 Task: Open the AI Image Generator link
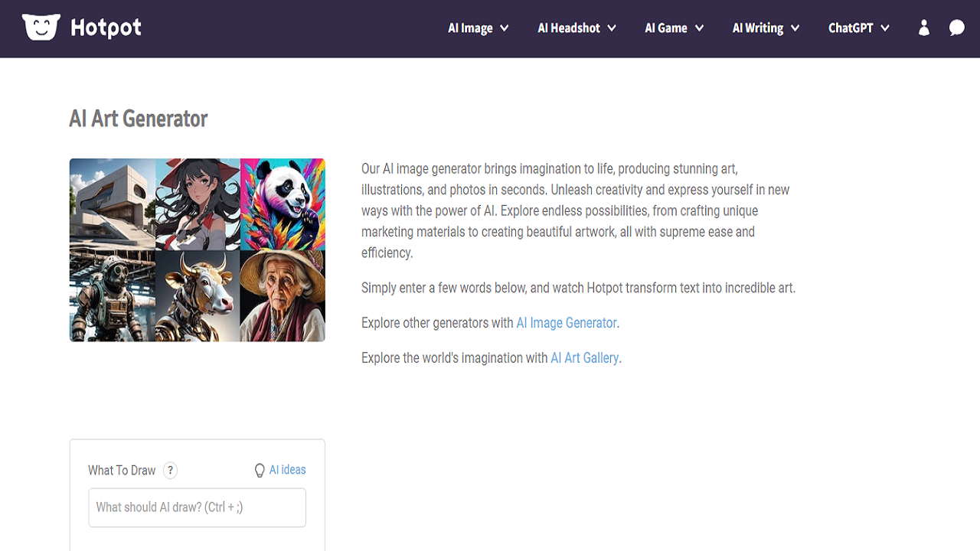point(566,322)
